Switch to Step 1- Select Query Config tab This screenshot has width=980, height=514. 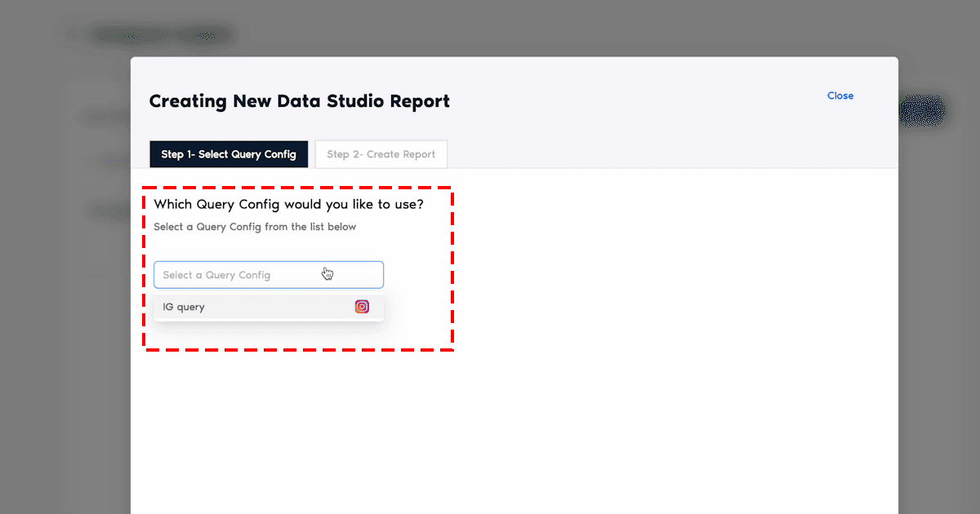click(x=229, y=154)
